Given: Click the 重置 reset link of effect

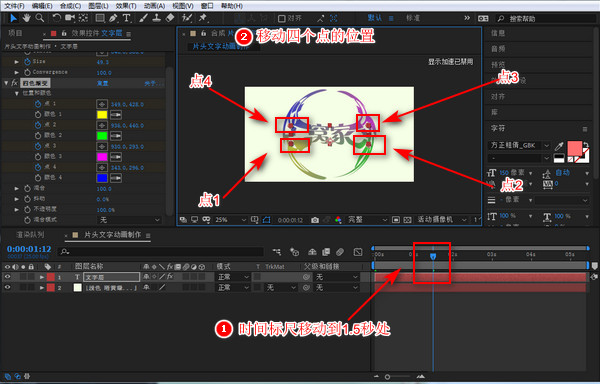Looking at the screenshot, I should (103, 83).
